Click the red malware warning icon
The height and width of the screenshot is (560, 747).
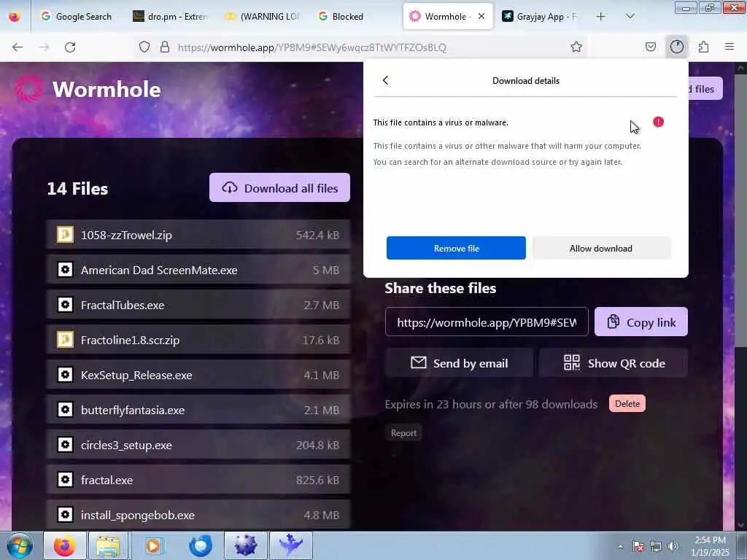tap(659, 122)
